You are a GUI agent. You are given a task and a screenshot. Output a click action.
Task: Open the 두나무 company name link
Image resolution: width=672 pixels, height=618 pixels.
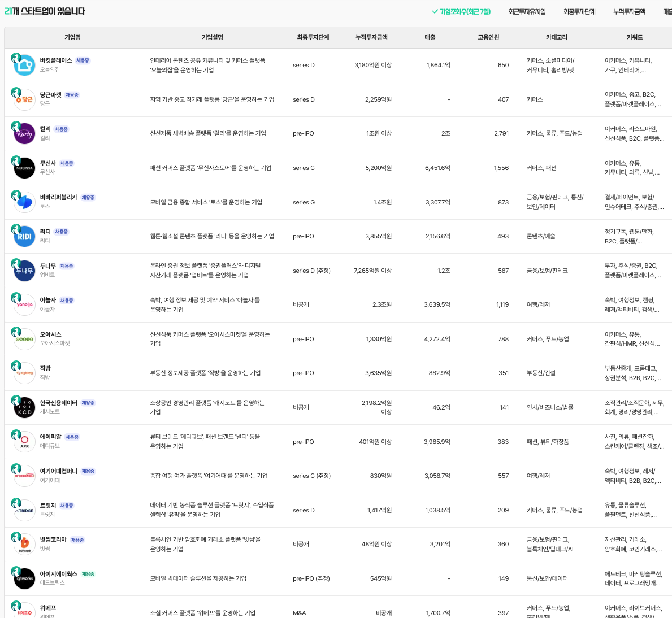click(48, 266)
